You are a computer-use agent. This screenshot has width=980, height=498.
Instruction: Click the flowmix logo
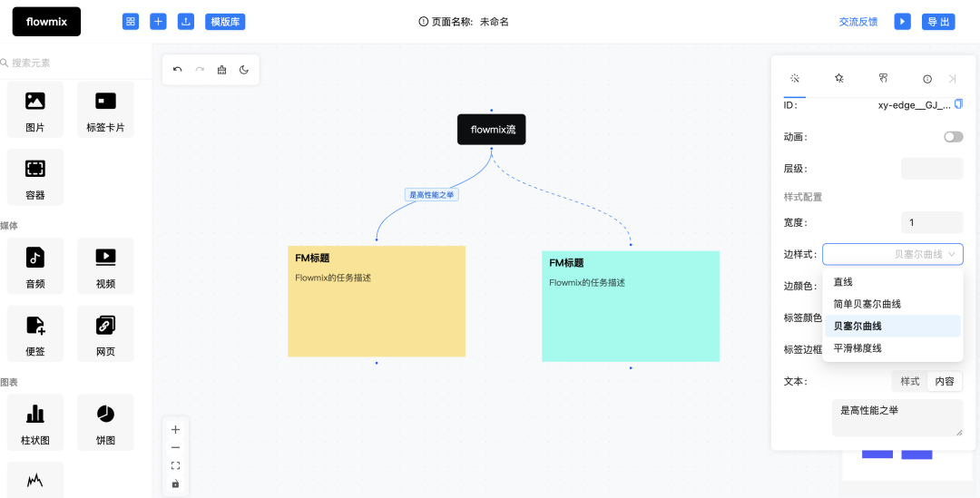(47, 22)
